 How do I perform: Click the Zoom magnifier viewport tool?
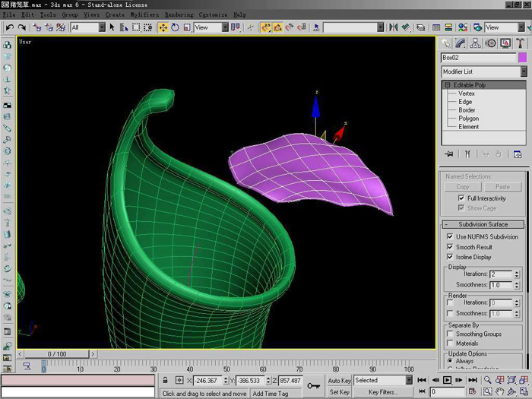tap(488, 380)
